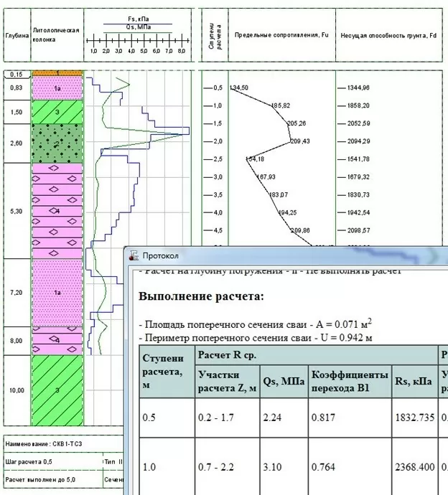Click the Fd value 2094,29
This screenshot has height=495, width=448.
358,141
